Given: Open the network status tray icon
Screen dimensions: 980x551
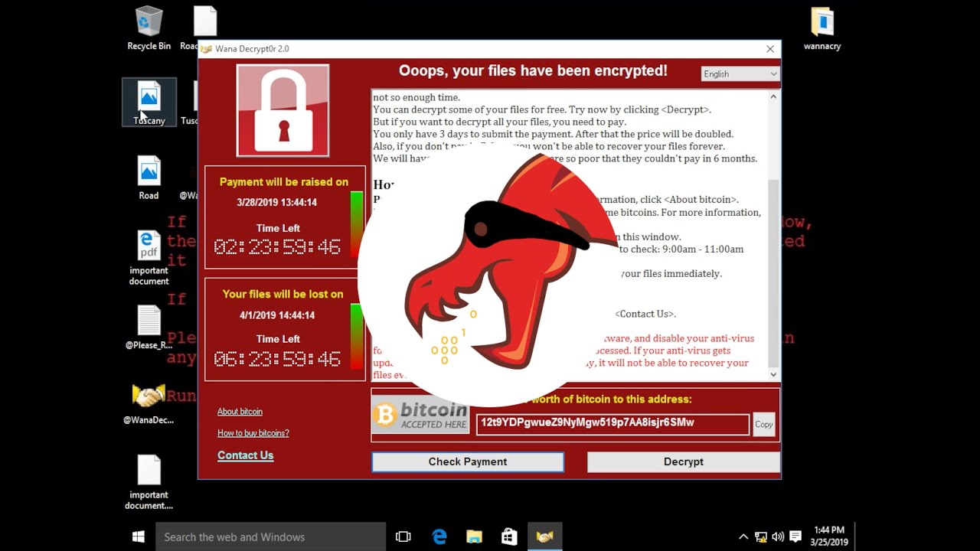Looking at the screenshot, I should 761,536.
